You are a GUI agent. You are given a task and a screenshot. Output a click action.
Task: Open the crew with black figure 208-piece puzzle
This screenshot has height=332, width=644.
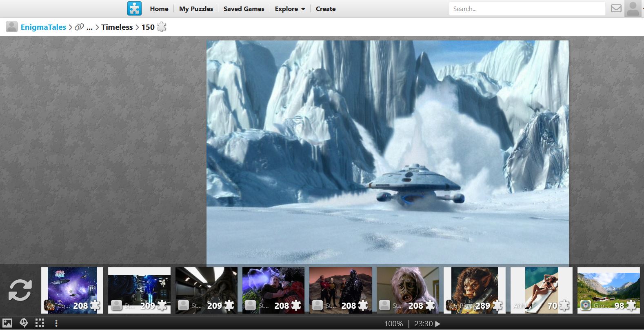click(x=340, y=290)
